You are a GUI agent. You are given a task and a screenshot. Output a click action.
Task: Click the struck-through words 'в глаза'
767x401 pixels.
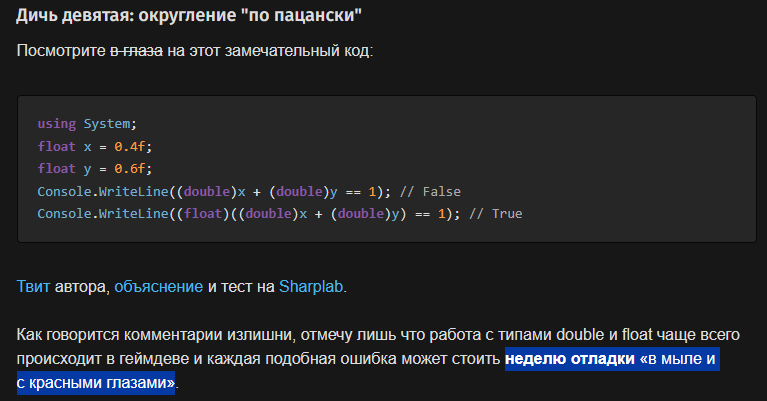[x=136, y=51]
